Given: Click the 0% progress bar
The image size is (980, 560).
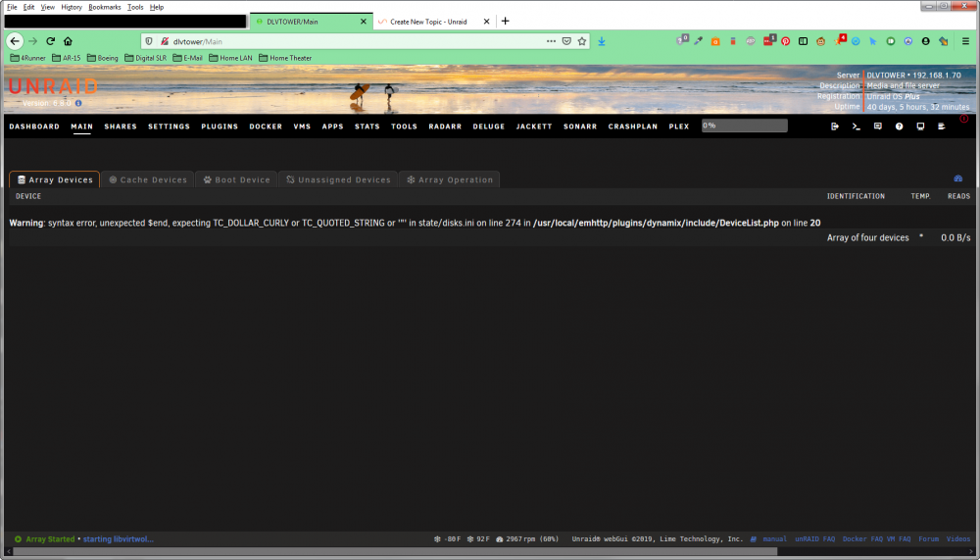Looking at the screenshot, I should (745, 126).
